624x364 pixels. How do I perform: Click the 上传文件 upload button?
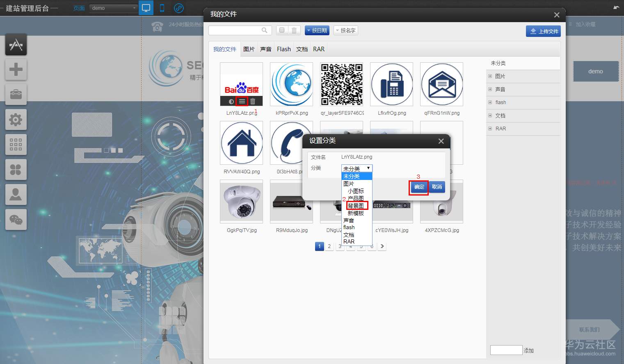[543, 31]
